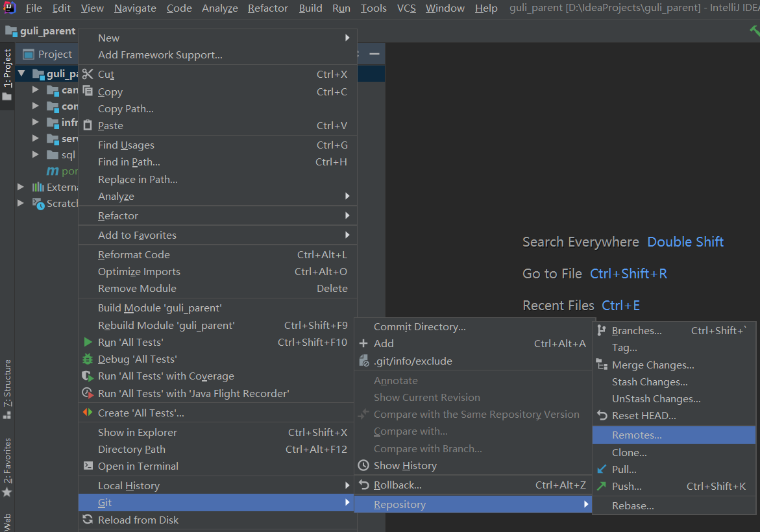
Task: Collapse the guli_parent root tree node
Action: (x=22, y=74)
